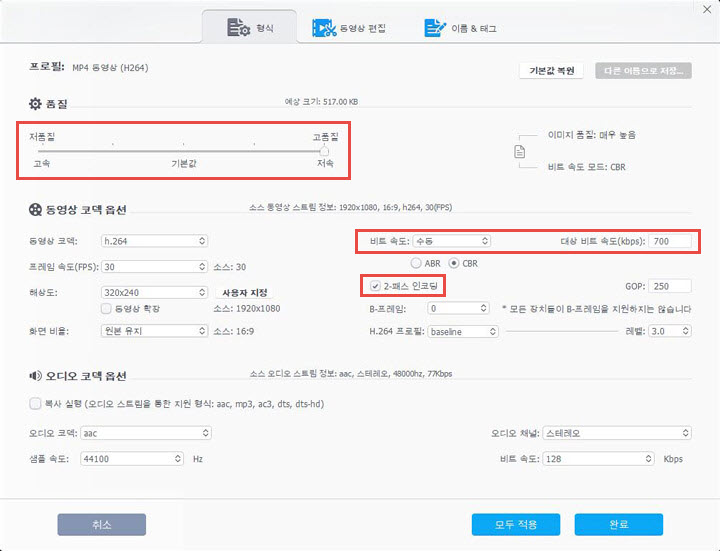Image resolution: width=720 pixels, height=551 pixels.
Task: Enable the 동영상 확장 checkbox
Action: point(106,309)
